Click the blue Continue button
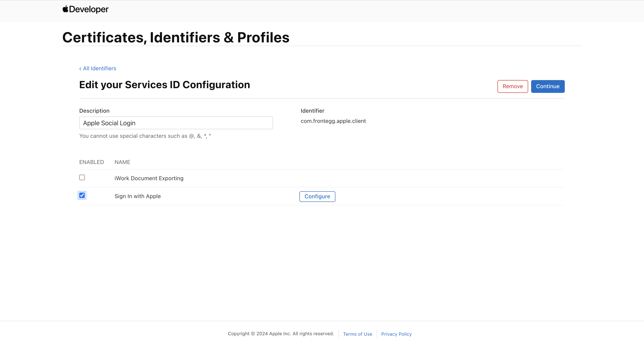The width and height of the screenshot is (644, 351). pyautogui.click(x=548, y=86)
